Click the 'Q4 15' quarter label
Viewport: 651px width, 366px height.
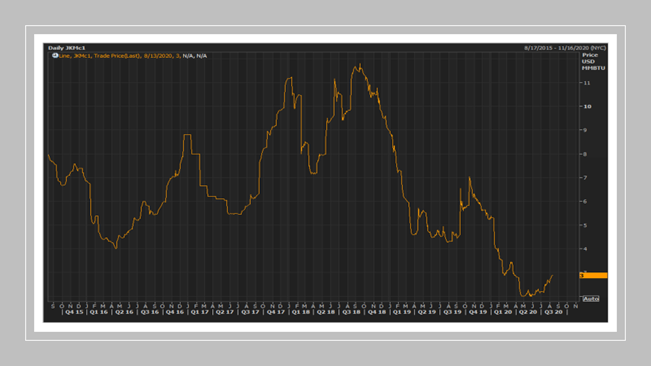[x=74, y=312]
